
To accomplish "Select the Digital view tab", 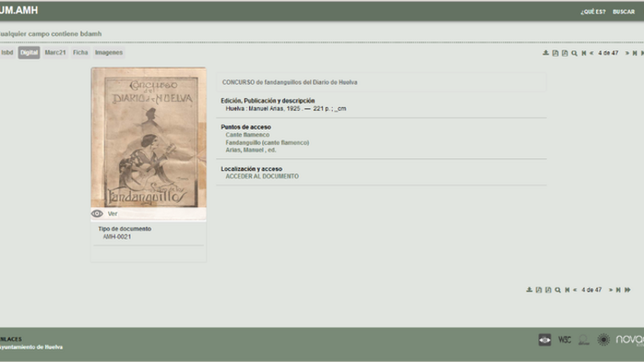I will [29, 53].
